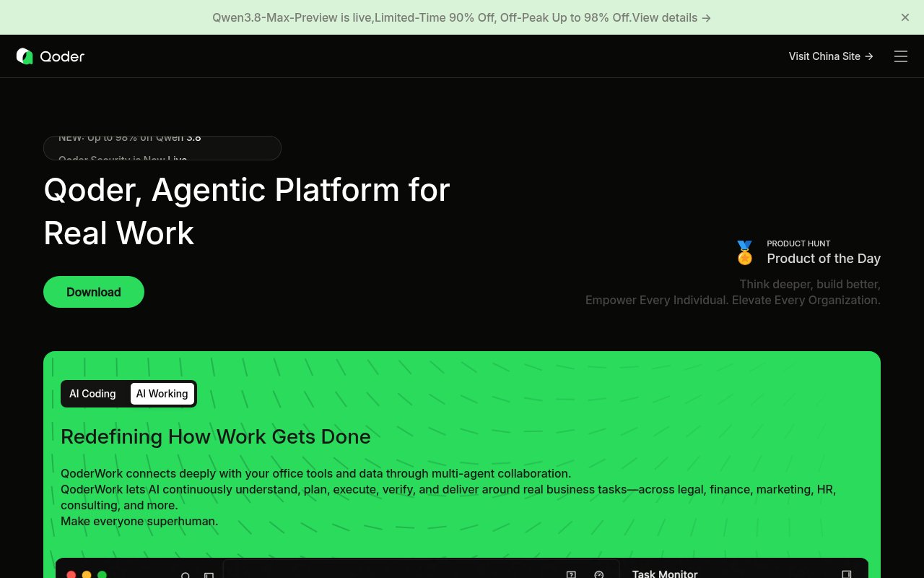Open Product of the Day badge text
The height and width of the screenshot is (578, 924).
(824, 259)
